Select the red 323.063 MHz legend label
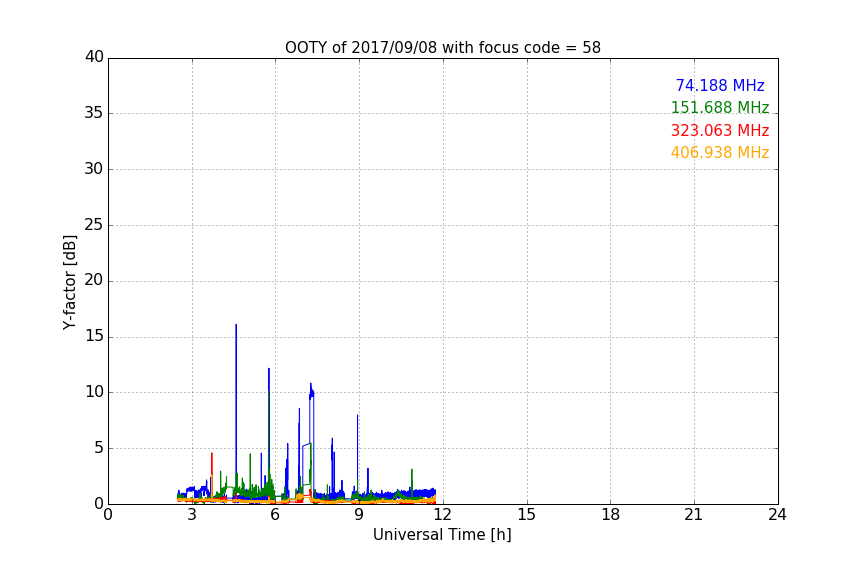Viewport: 864px width, 576px height. tap(720, 131)
